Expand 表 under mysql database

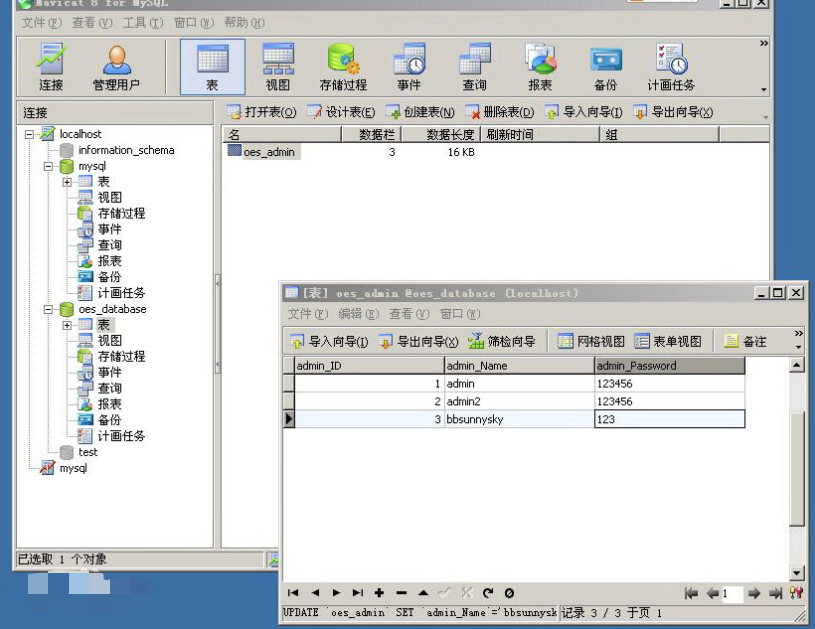67,182
